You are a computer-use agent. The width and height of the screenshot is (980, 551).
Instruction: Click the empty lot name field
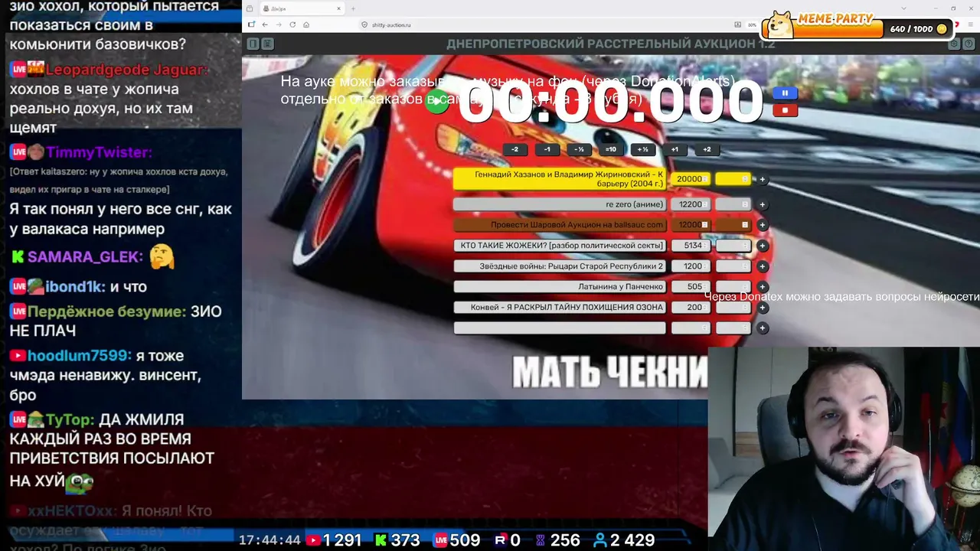560,328
